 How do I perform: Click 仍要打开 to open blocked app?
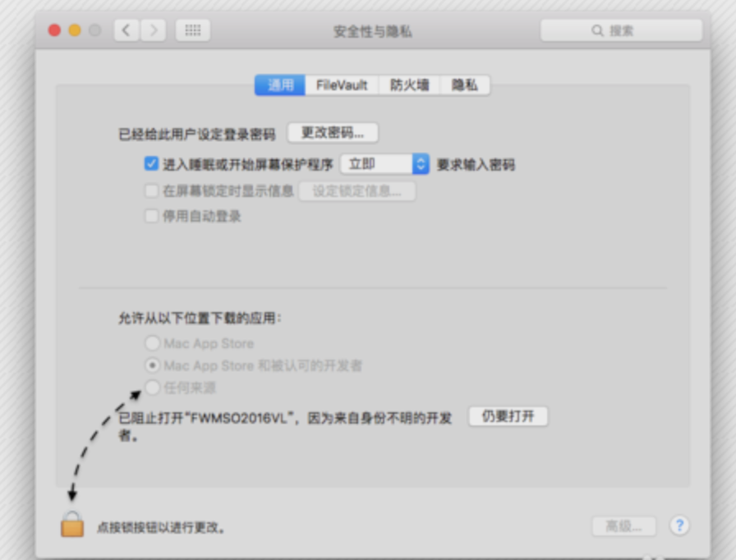(x=508, y=416)
